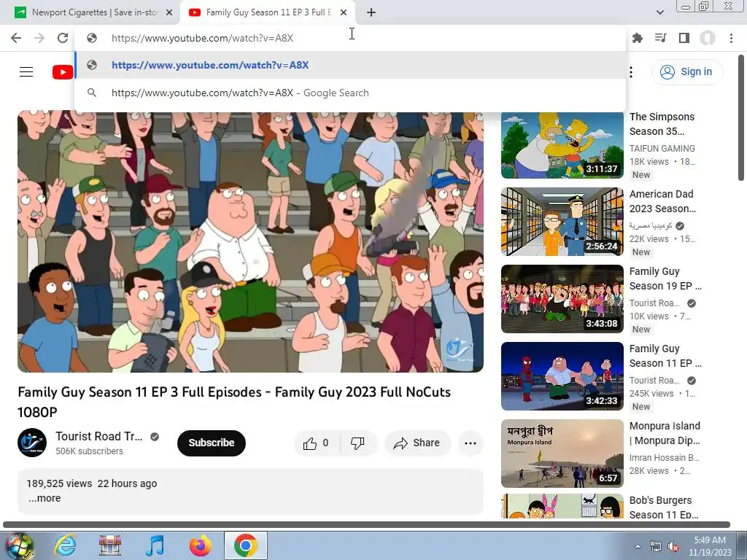Open the media controls icon in toolbar
747x560 pixels.
tap(661, 38)
